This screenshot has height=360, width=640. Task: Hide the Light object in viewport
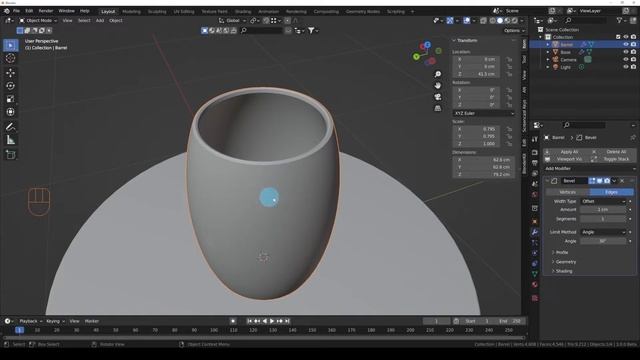pos(626,67)
